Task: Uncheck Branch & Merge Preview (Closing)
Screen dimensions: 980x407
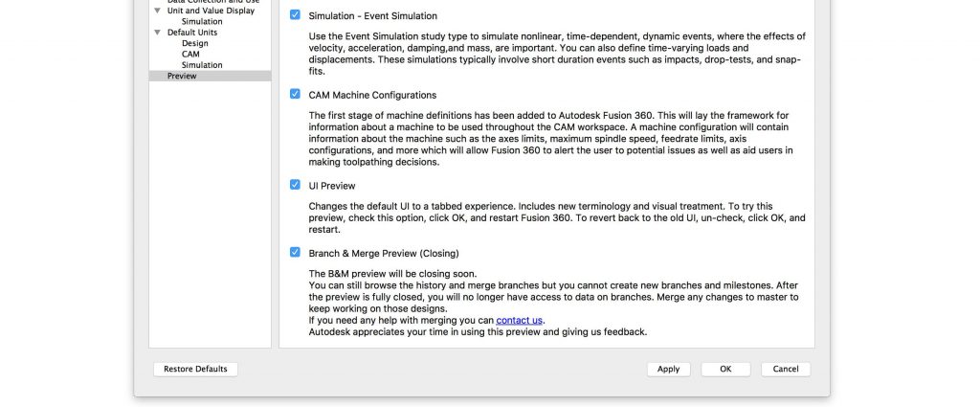Action: (295, 252)
